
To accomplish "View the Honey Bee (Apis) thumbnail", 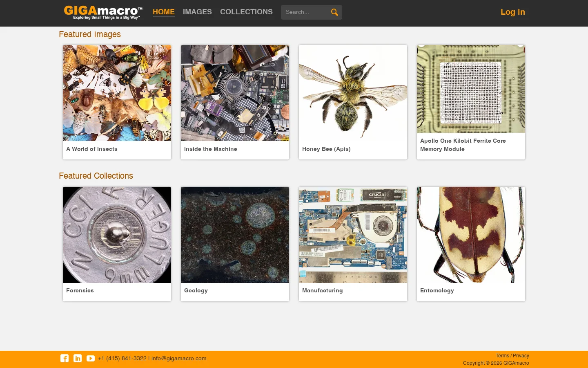I will [x=353, y=93].
